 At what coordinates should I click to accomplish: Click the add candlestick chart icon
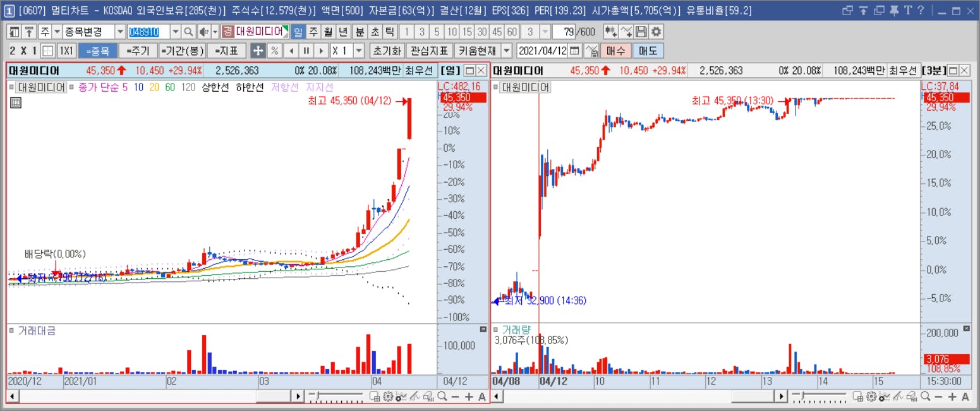tap(610, 32)
